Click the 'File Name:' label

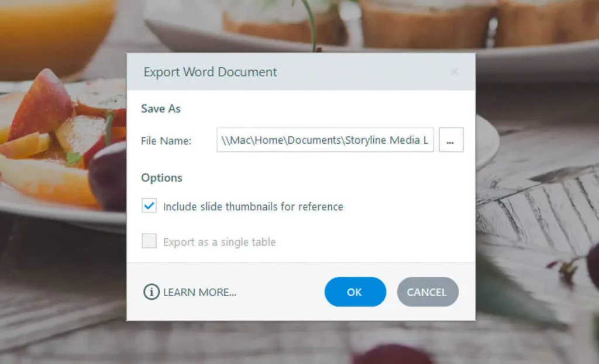[x=166, y=141]
